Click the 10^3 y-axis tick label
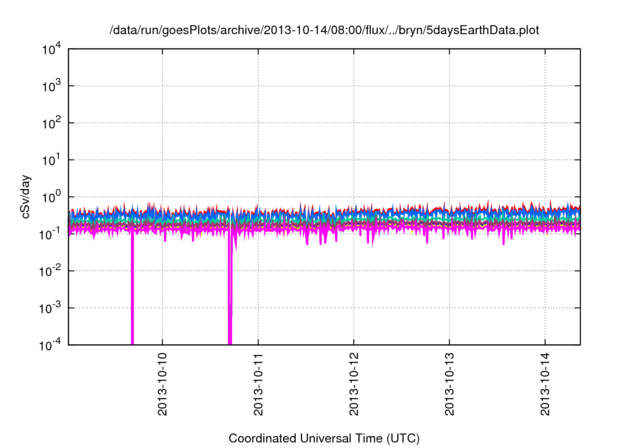 (51, 86)
